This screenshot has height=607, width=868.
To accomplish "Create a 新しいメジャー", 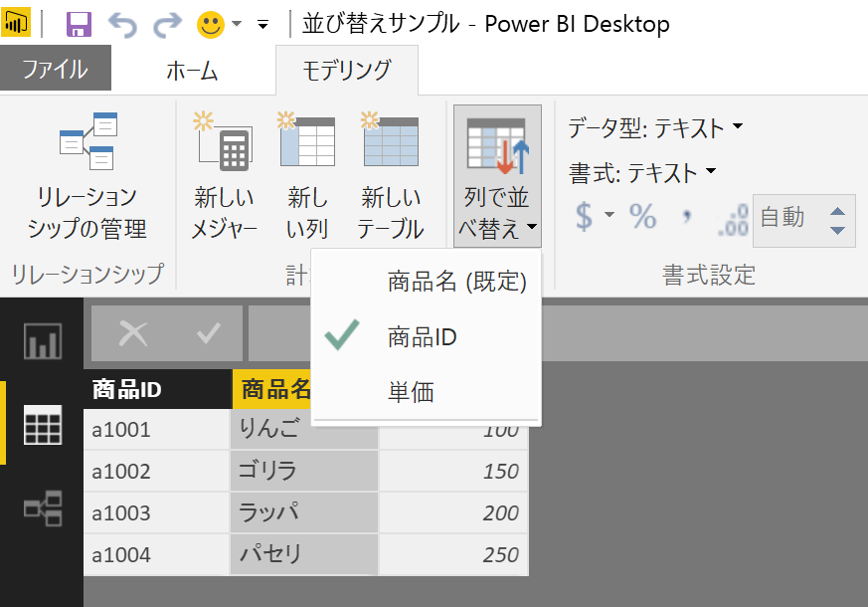I will click(x=224, y=176).
